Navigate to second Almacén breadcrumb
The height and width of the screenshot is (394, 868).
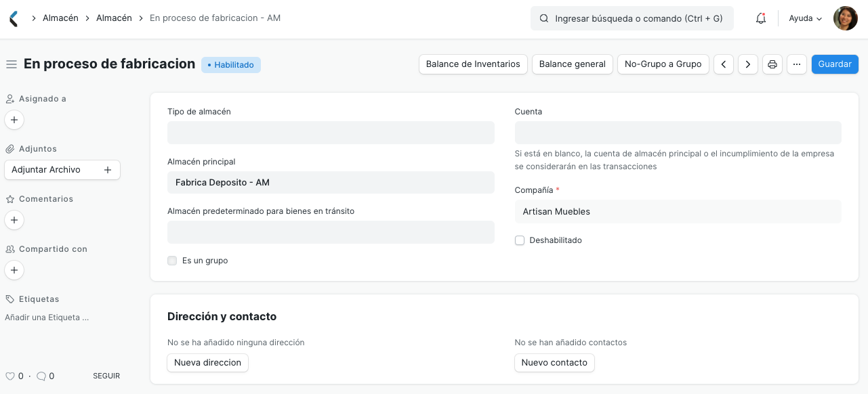click(x=114, y=18)
